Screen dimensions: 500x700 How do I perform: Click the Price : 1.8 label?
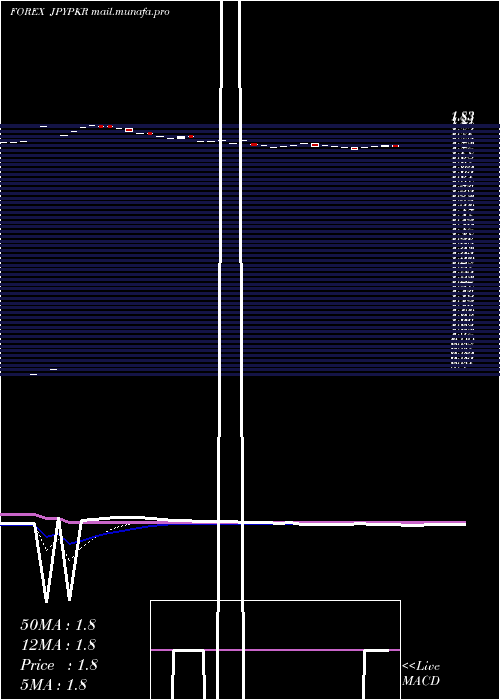point(58,665)
